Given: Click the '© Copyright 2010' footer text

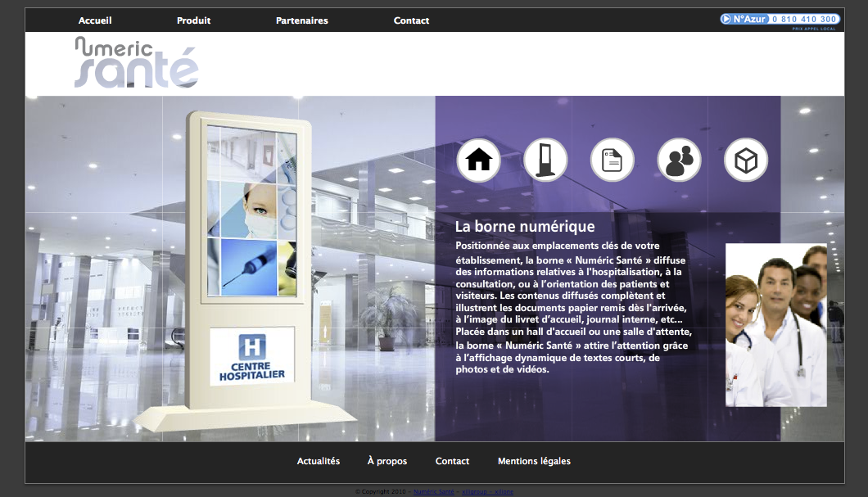Looking at the screenshot, I should (380, 491).
